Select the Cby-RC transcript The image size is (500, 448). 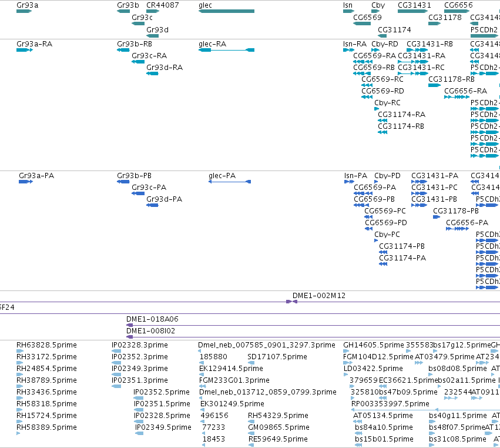coord(387,103)
